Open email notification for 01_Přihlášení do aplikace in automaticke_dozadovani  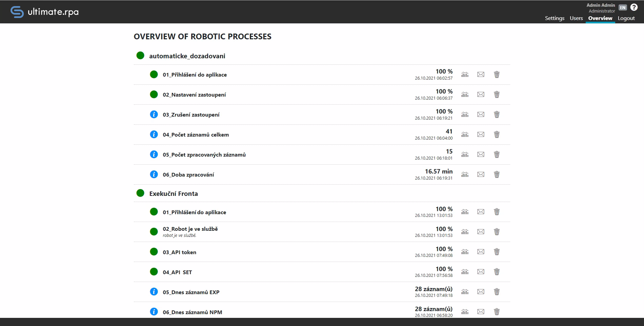click(481, 75)
